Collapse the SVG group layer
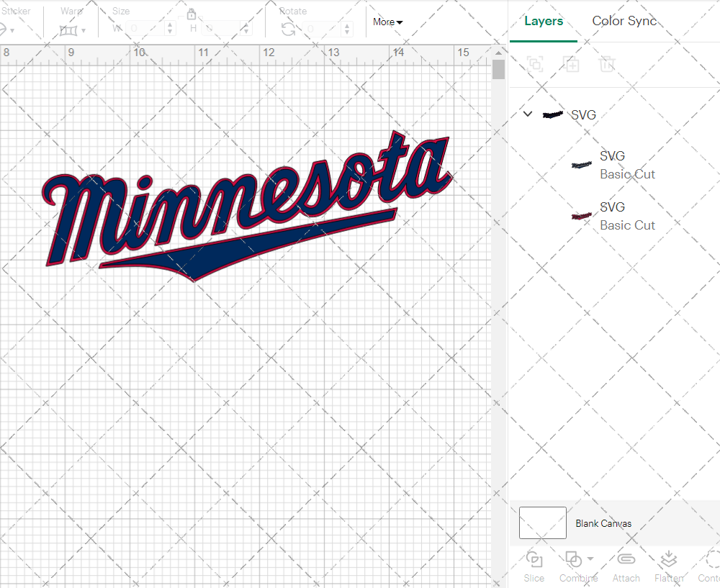The width and height of the screenshot is (720, 588). pyautogui.click(x=528, y=114)
